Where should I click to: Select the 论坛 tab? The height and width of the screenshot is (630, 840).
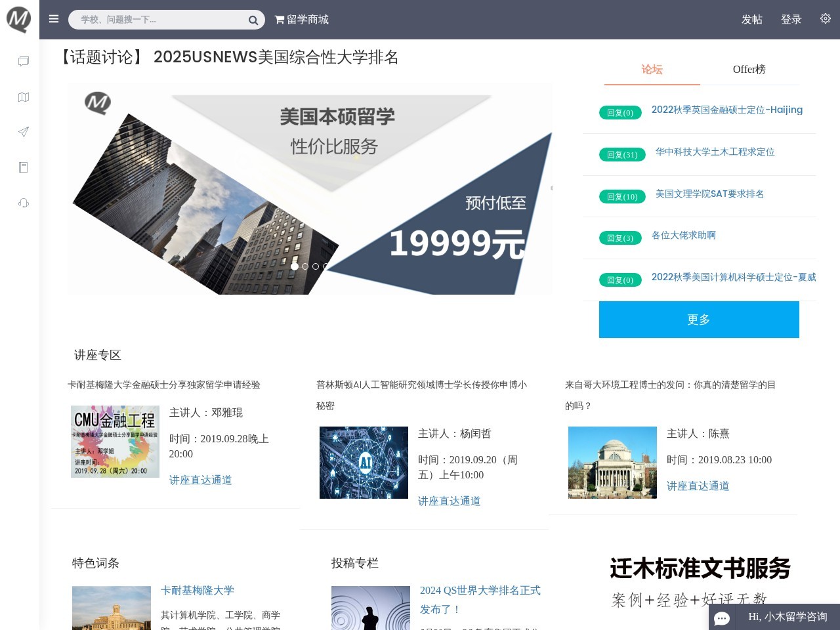coord(652,69)
